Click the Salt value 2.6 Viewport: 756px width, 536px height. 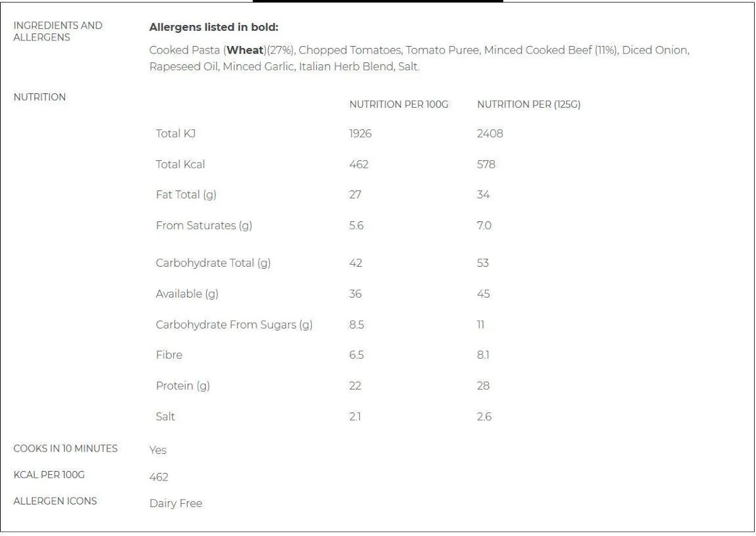(484, 417)
